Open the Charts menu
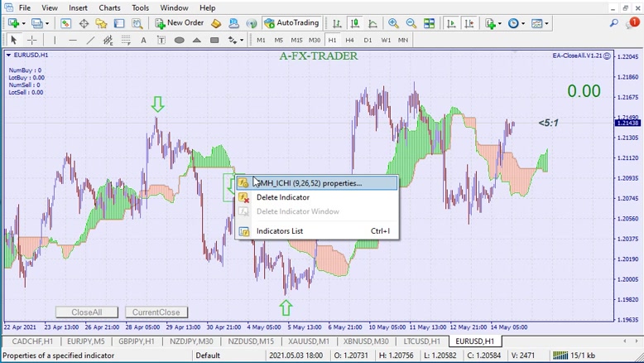644x363 pixels. tap(109, 7)
